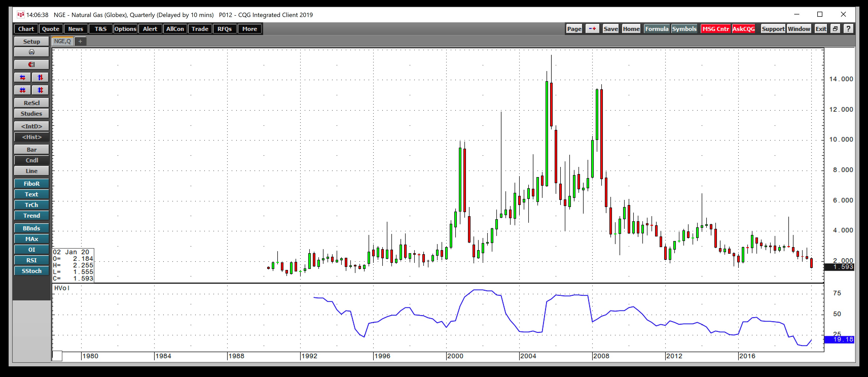Viewport: 868px width, 377px height.
Task: Click the 14.000 price axis label
Action: click(841, 79)
